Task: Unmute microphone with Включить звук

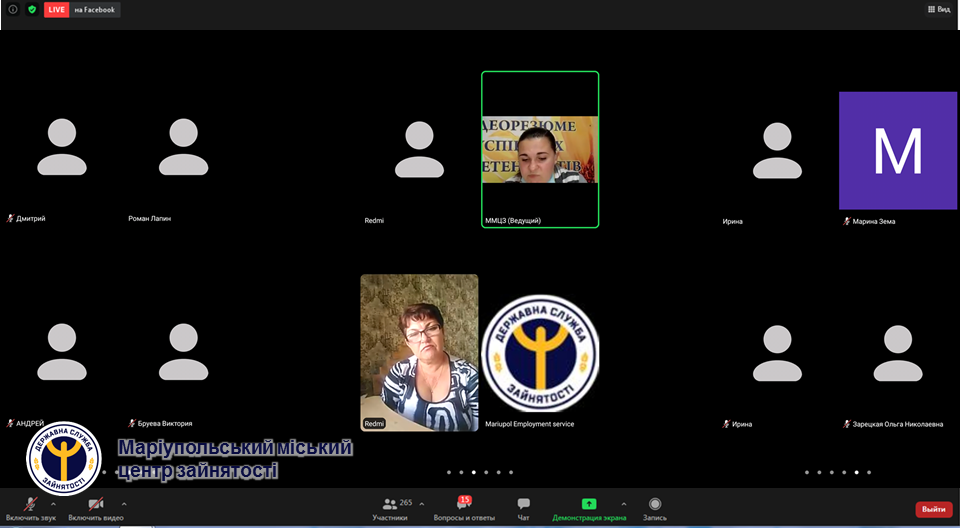Action: [x=31, y=506]
